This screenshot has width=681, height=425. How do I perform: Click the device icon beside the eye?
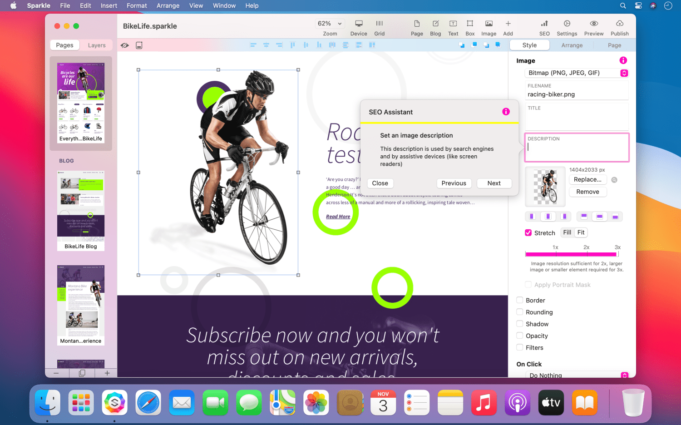tap(139, 45)
